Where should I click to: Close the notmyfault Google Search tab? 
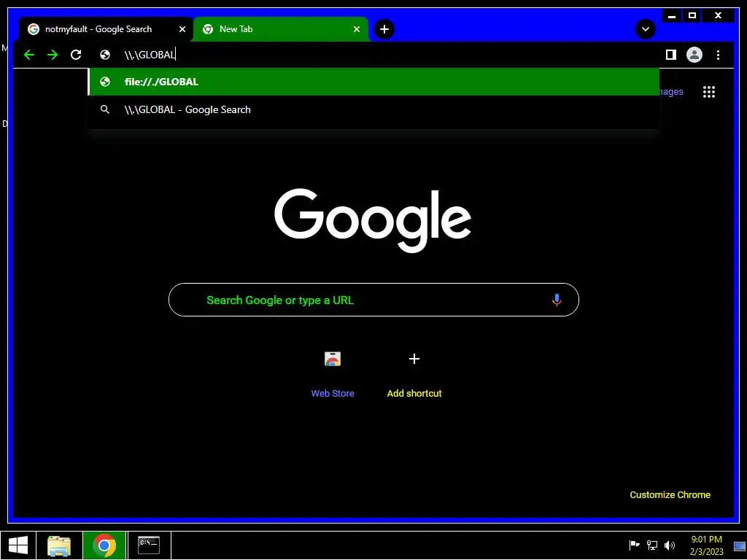[182, 29]
